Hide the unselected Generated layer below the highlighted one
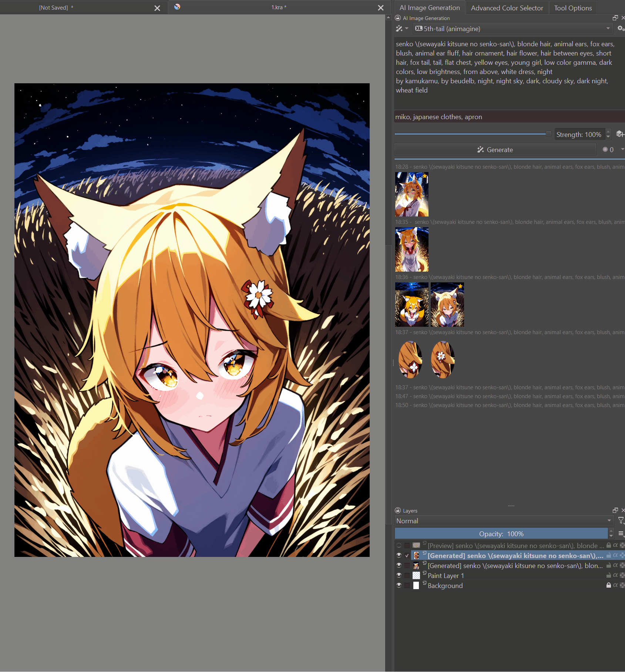This screenshot has height=672, width=625. pos(399,565)
